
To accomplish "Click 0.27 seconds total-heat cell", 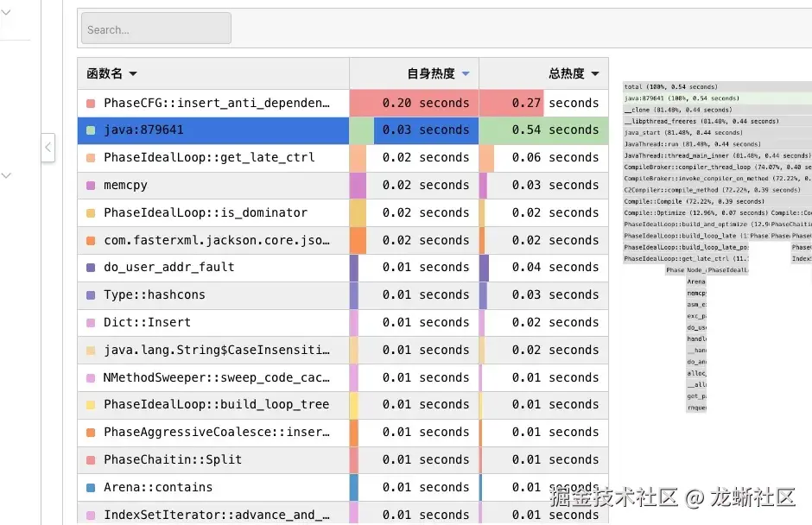I will (543, 103).
